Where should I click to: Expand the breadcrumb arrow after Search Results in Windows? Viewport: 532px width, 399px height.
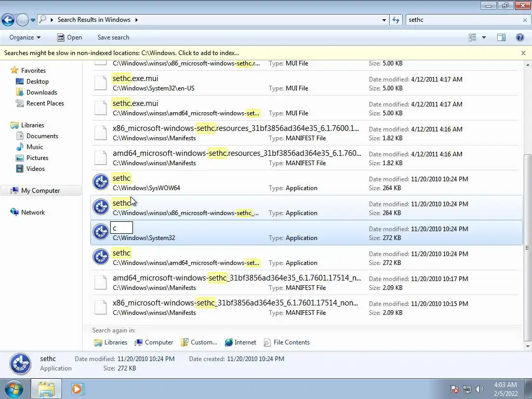(x=137, y=20)
